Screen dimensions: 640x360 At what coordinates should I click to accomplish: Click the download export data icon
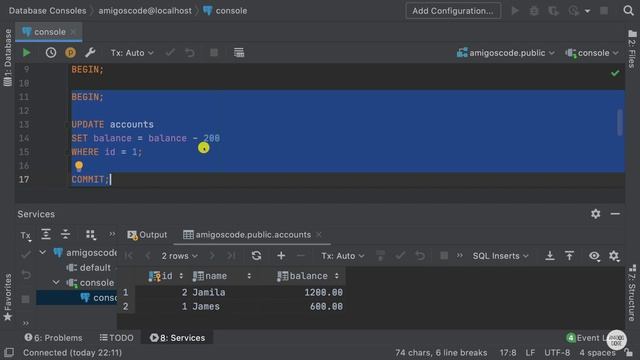click(550, 256)
